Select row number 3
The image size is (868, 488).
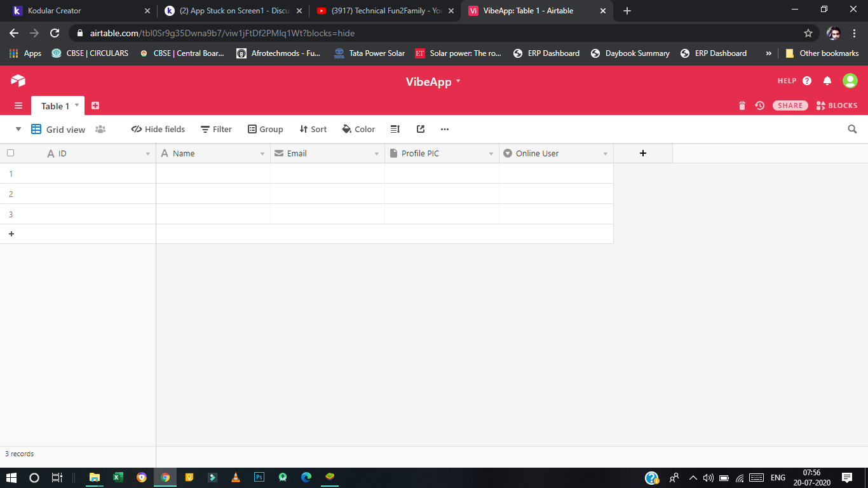tap(11, 214)
